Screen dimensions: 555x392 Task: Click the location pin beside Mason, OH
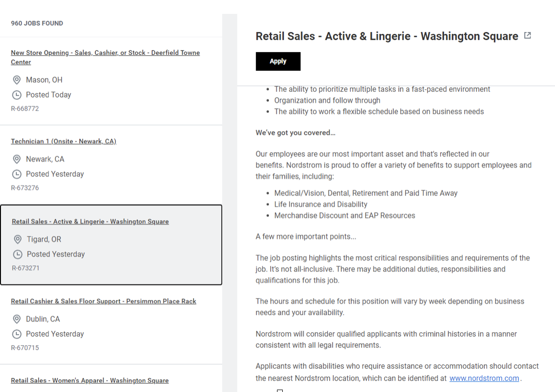(17, 80)
